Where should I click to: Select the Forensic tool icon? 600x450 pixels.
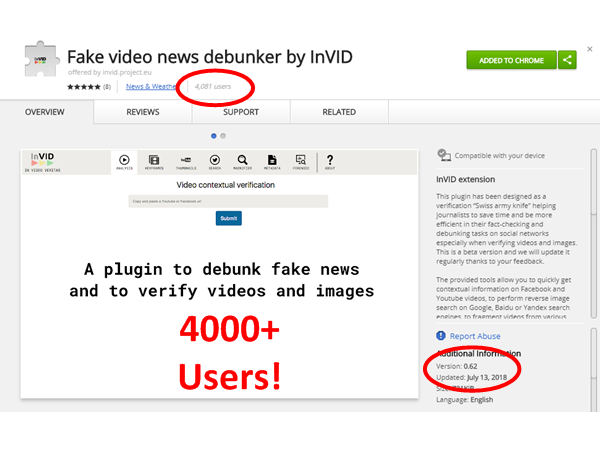[301, 162]
